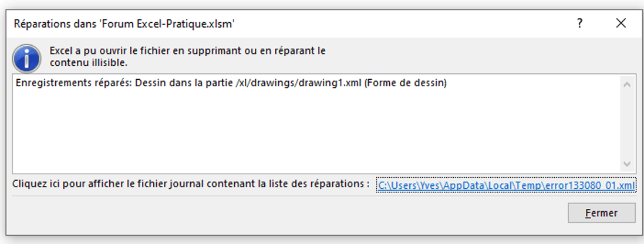Click the question mark help button
Viewport: 644px width, 244px height.
pyautogui.click(x=580, y=24)
